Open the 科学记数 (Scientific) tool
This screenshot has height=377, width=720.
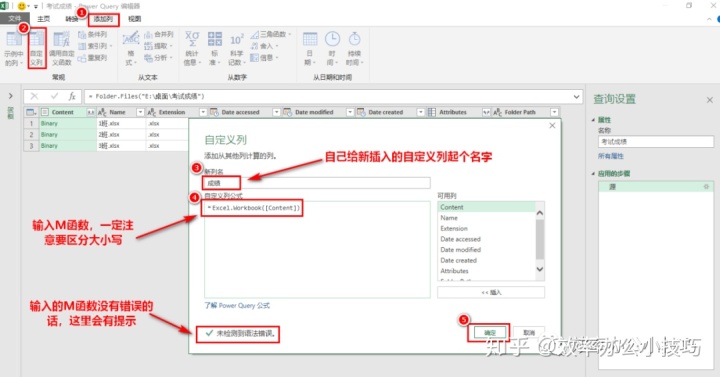(236, 48)
